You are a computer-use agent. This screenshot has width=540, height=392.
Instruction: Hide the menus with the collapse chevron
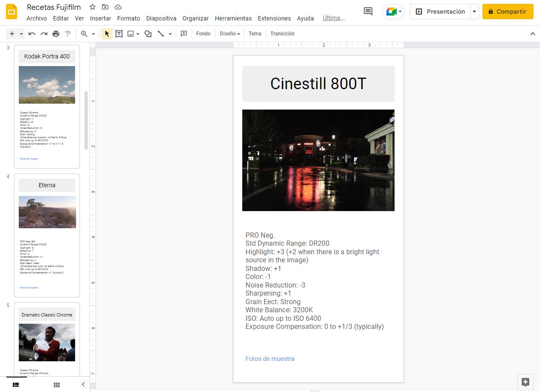[532, 34]
